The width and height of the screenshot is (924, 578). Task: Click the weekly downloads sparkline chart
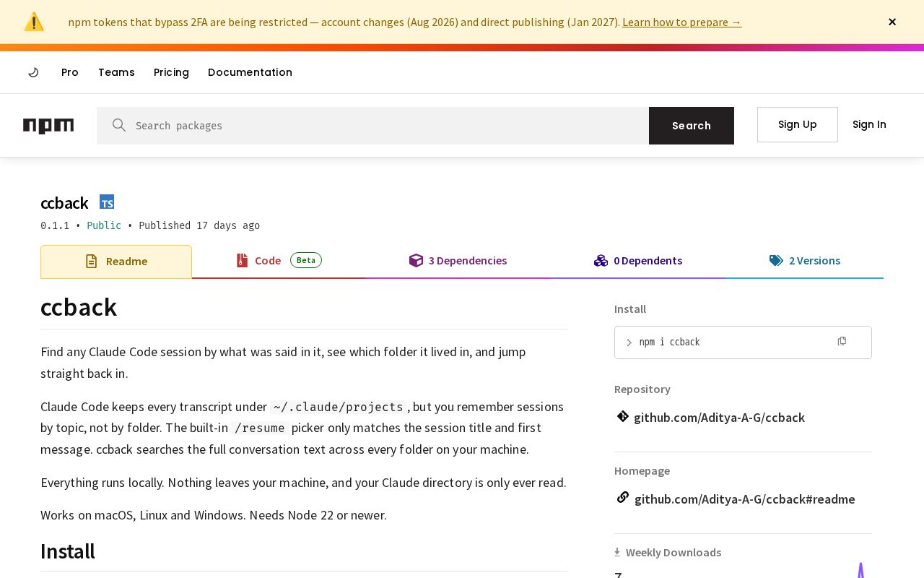[x=860, y=570]
